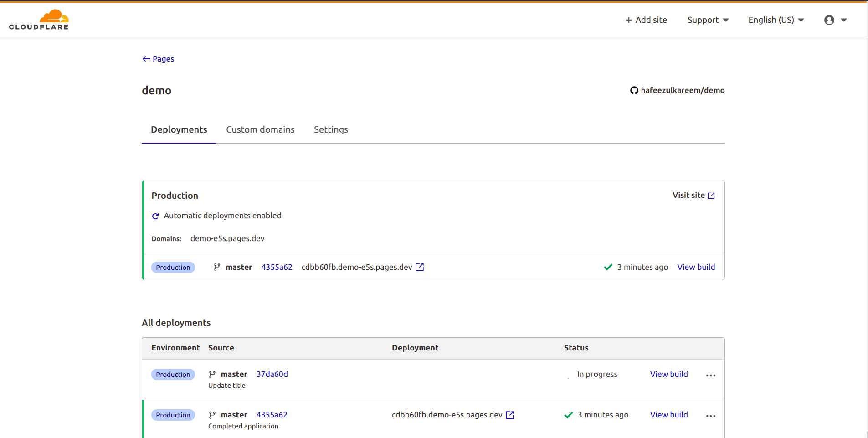Image resolution: width=868 pixels, height=438 pixels.
Task: Click the Source column header
Action: click(x=221, y=348)
